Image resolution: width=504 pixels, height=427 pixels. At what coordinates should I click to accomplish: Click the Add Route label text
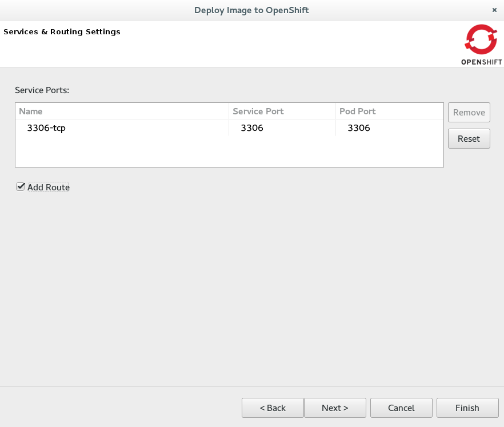(x=49, y=187)
